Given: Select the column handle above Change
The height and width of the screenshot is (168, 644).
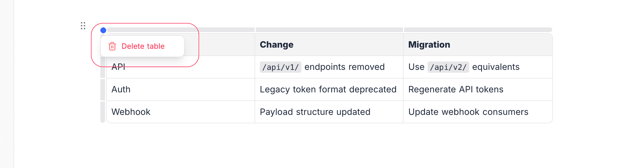Looking at the screenshot, I should click(329, 30).
